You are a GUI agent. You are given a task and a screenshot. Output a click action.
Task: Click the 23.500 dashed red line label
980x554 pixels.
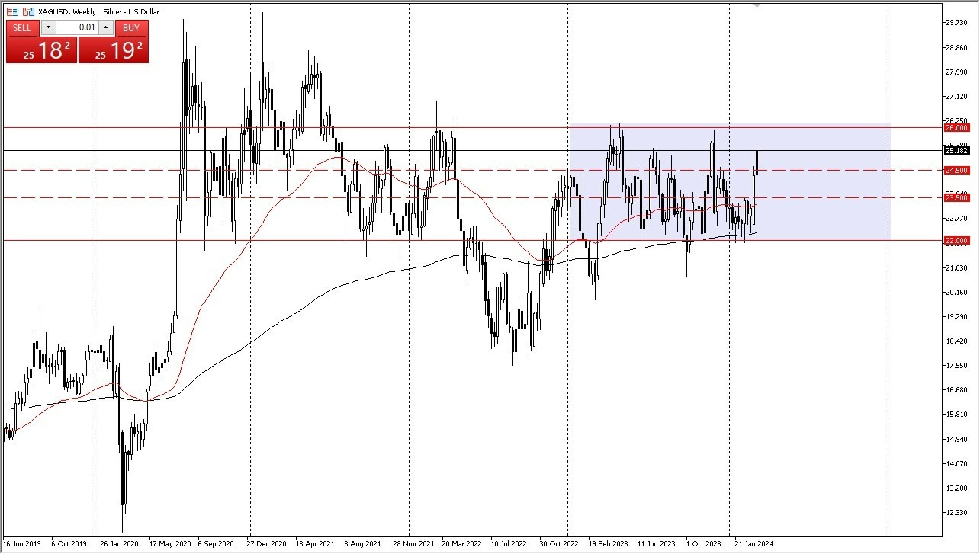957,197
